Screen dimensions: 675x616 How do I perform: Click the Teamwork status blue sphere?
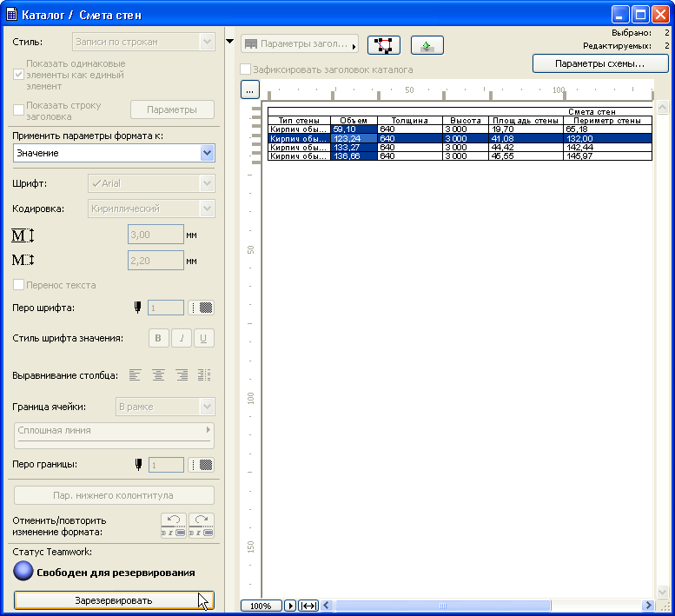pos(23,571)
